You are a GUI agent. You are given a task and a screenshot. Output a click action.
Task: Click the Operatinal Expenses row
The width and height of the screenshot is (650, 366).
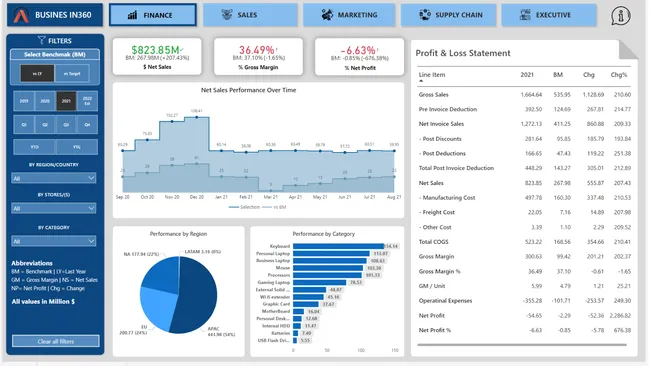[x=524, y=301]
